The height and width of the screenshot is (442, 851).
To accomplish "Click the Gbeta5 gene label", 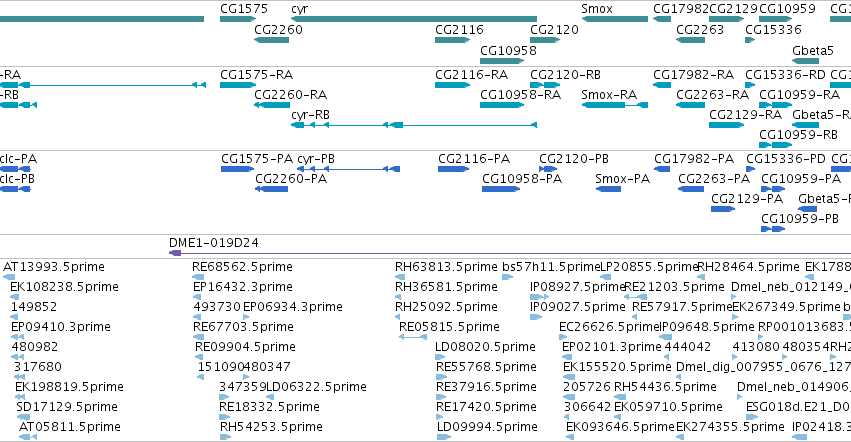I will click(x=812, y=50).
